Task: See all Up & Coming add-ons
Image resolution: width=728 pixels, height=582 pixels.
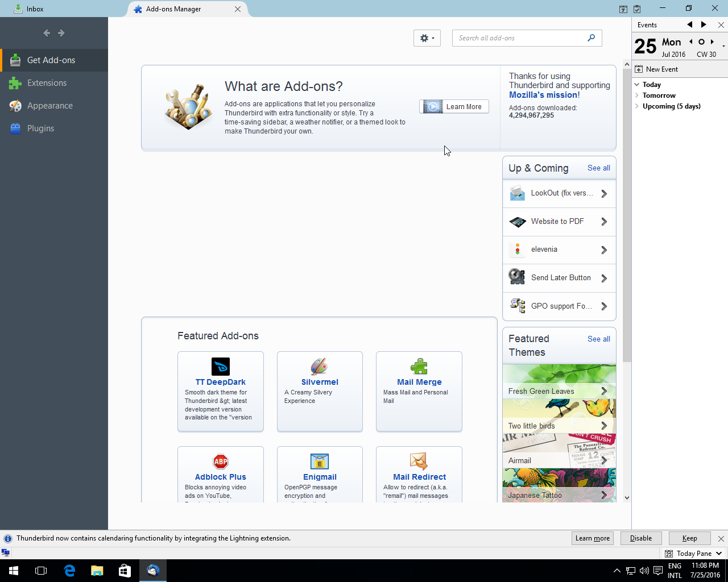Action: click(x=598, y=168)
